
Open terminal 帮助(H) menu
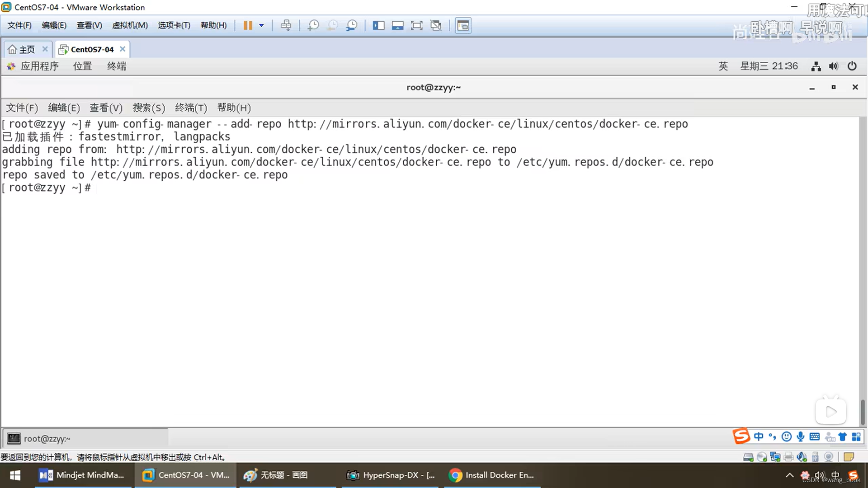234,108
